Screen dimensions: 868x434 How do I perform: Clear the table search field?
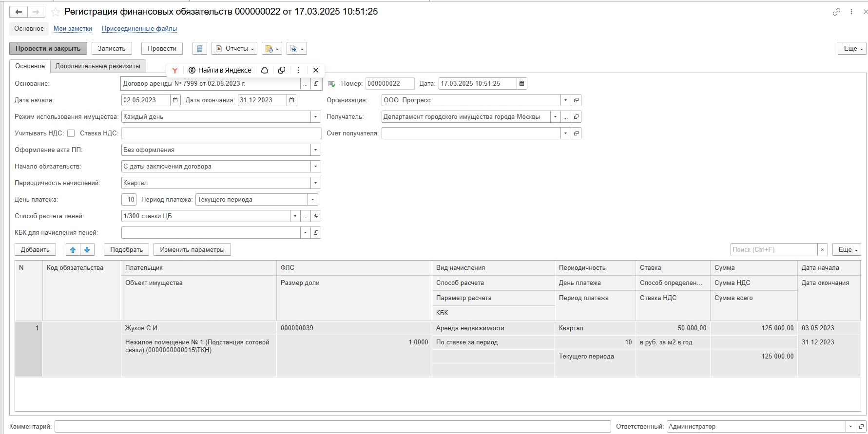point(823,250)
